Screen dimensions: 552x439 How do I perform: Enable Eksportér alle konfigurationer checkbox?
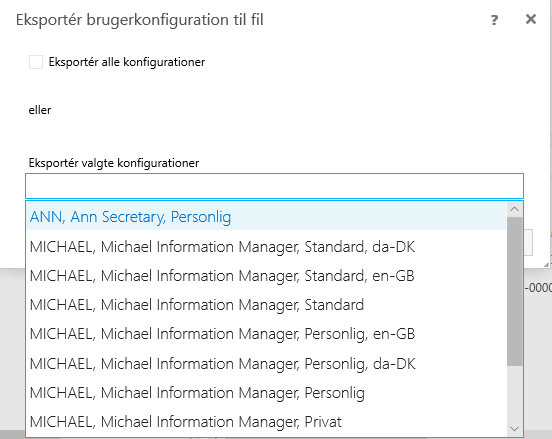click(x=36, y=62)
